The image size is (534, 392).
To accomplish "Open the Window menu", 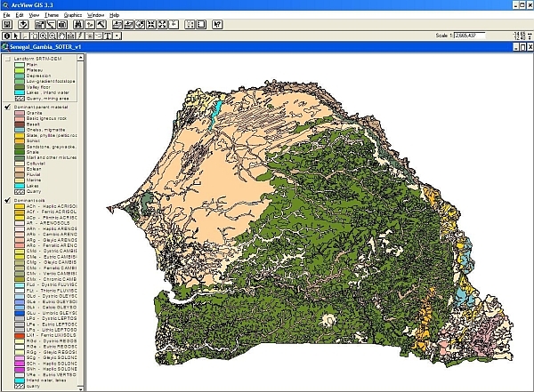I will [x=96, y=15].
